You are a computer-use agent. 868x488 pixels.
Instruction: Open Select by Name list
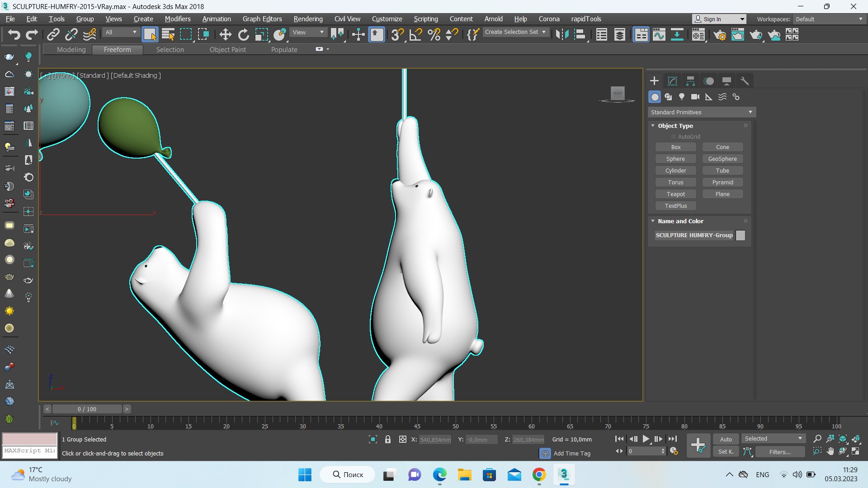click(x=168, y=34)
